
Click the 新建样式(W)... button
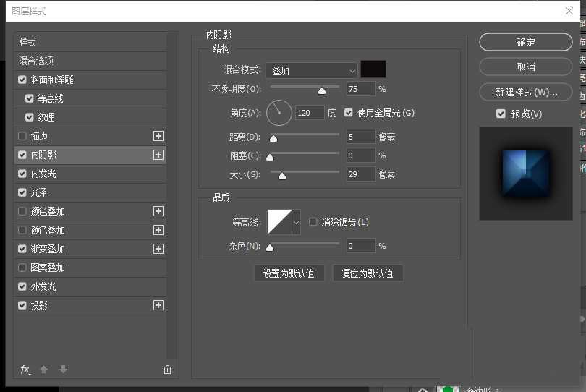tap(526, 93)
